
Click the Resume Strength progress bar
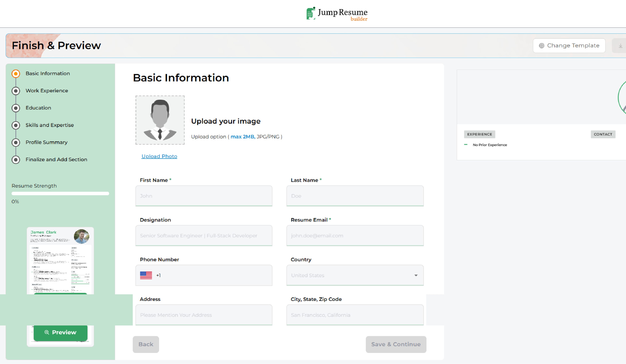click(x=60, y=194)
